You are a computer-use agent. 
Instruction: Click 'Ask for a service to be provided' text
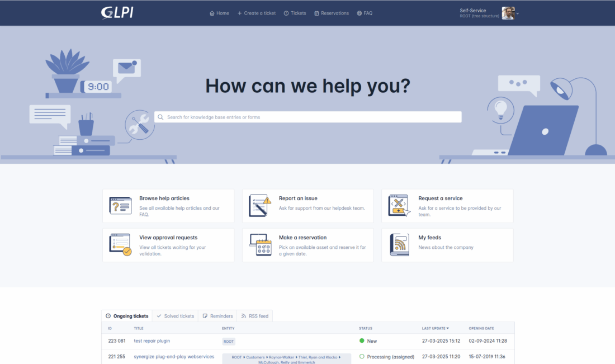460,211
